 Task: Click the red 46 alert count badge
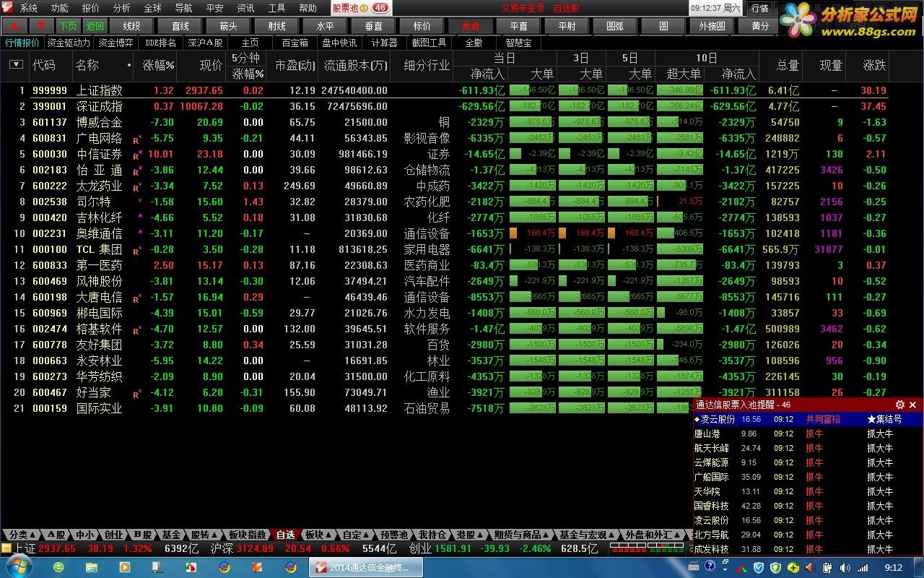point(380,8)
